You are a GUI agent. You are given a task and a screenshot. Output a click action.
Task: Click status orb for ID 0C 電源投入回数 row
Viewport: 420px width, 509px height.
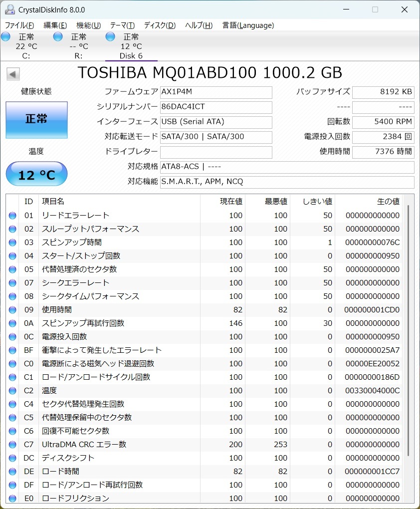pos(12,337)
